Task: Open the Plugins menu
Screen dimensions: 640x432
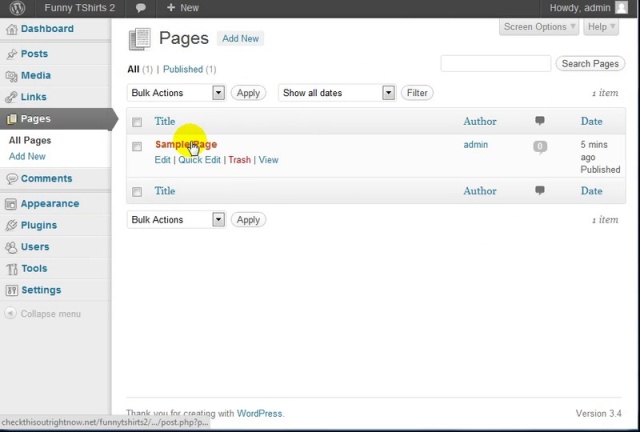Action: coord(39,225)
